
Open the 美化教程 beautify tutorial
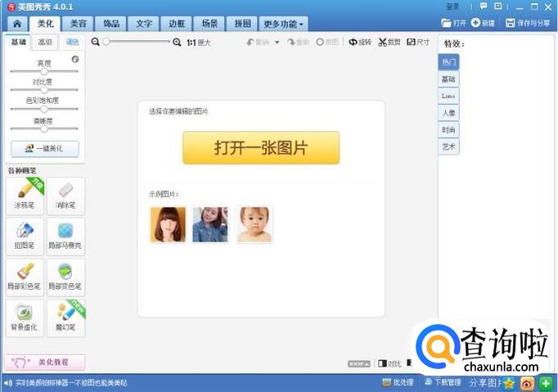point(45,362)
